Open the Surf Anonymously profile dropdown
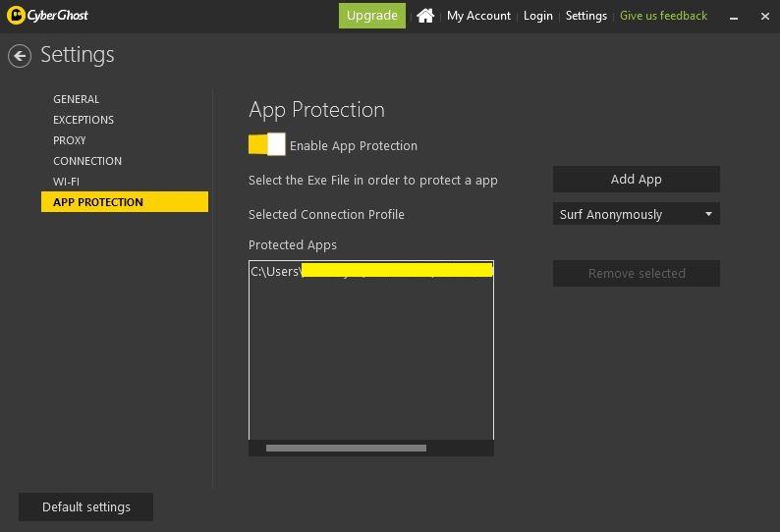 point(637,214)
